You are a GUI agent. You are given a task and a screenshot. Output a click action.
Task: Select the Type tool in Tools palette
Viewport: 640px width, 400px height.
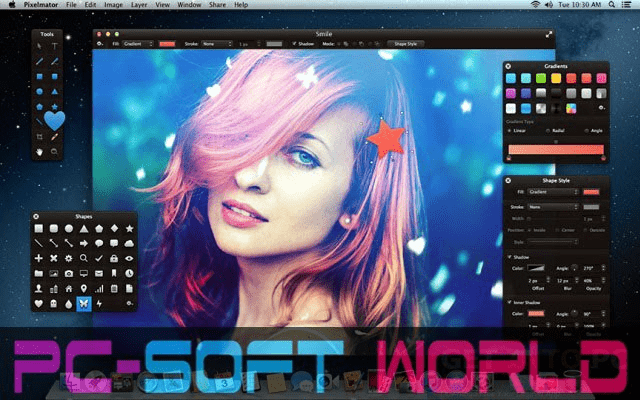[54, 47]
